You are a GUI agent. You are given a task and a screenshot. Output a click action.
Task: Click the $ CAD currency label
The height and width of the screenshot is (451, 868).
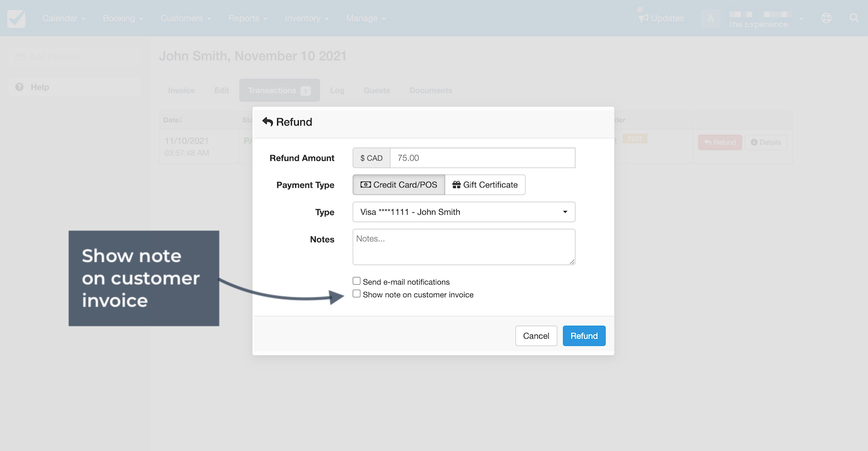pos(371,158)
